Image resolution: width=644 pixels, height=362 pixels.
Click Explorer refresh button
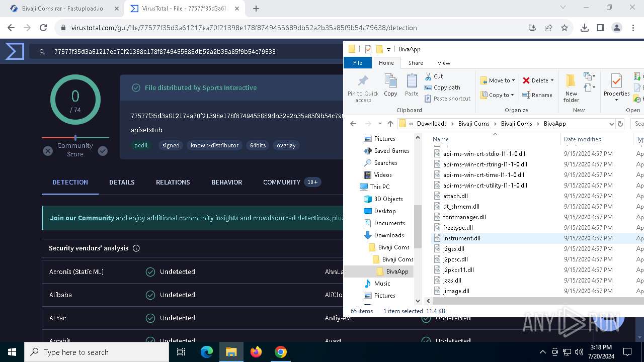620,124
